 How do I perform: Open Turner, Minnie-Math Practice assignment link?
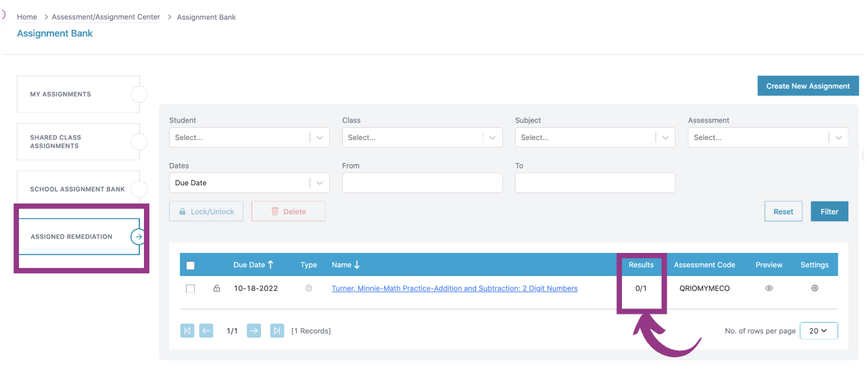click(454, 288)
